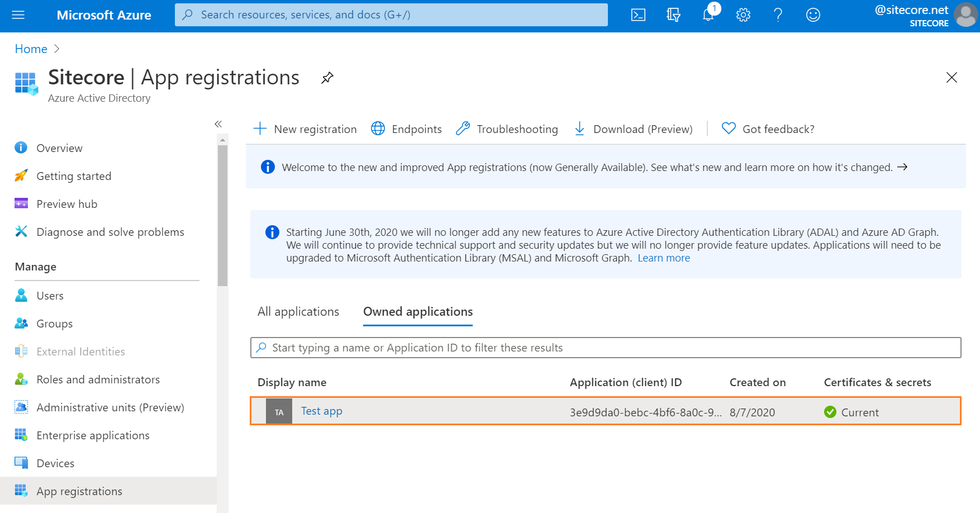The height and width of the screenshot is (513, 980).
Task: Open the feedback smiley icon
Action: point(813,15)
